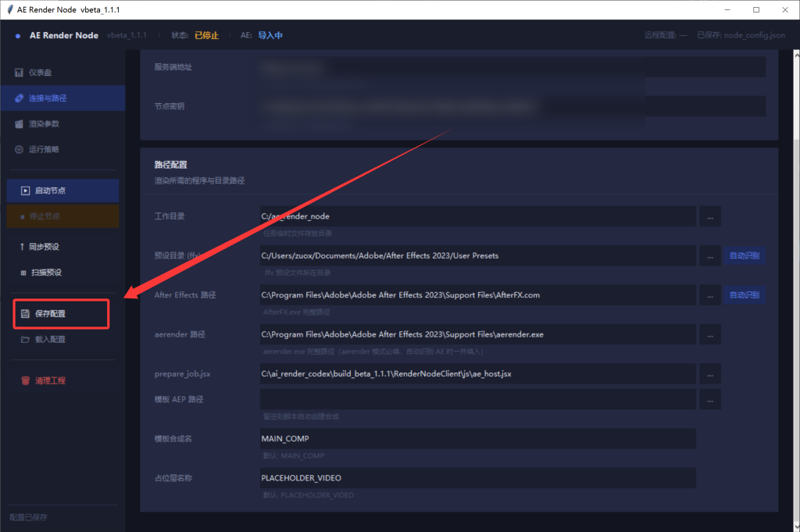Click the 同步预设 sync presets icon
The height and width of the screenshot is (532, 800).
tap(23, 247)
